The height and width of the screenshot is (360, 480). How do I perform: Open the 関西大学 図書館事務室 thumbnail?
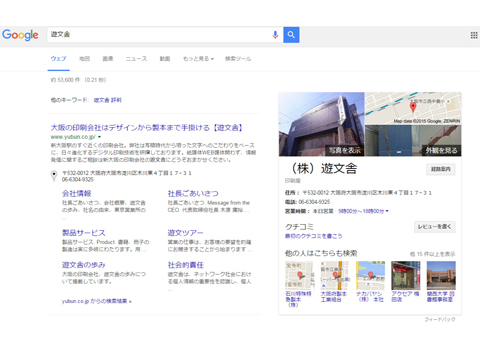tap(441, 276)
